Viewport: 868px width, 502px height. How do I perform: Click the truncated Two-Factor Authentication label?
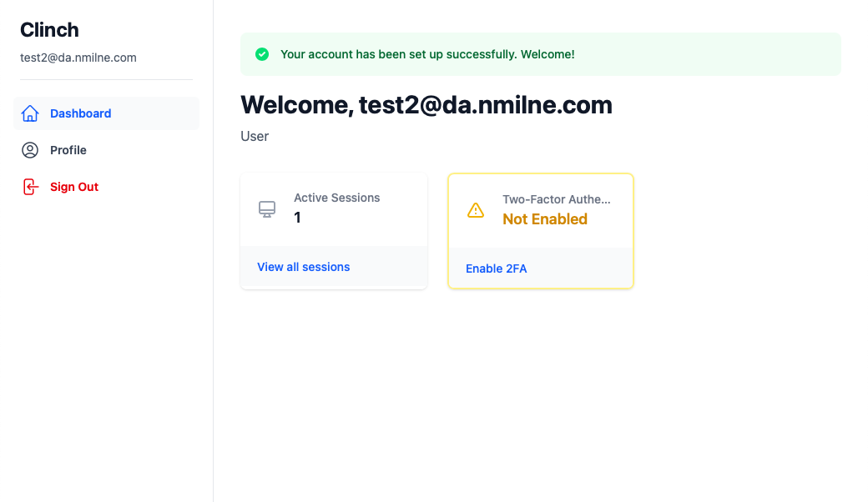[x=557, y=199]
